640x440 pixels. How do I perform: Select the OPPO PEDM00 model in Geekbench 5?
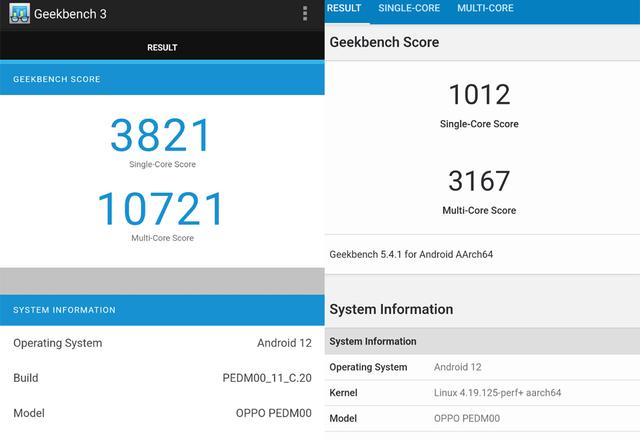pos(467,418)
